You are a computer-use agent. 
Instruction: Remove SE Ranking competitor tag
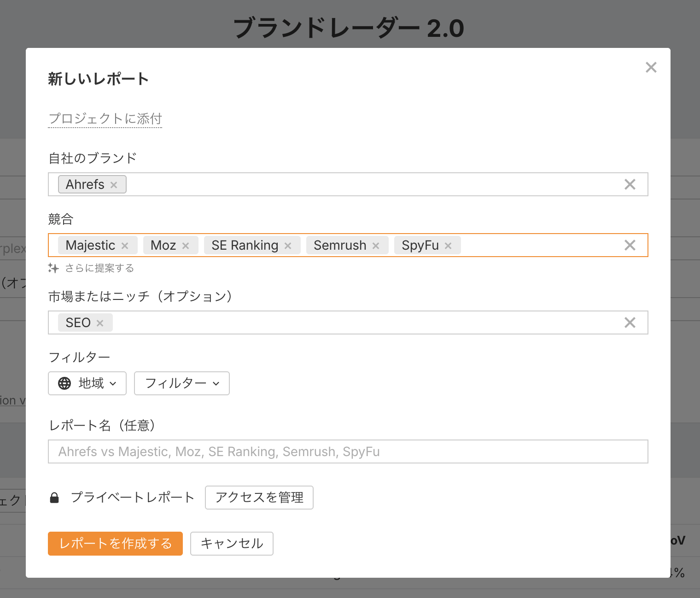click(288, 246)
